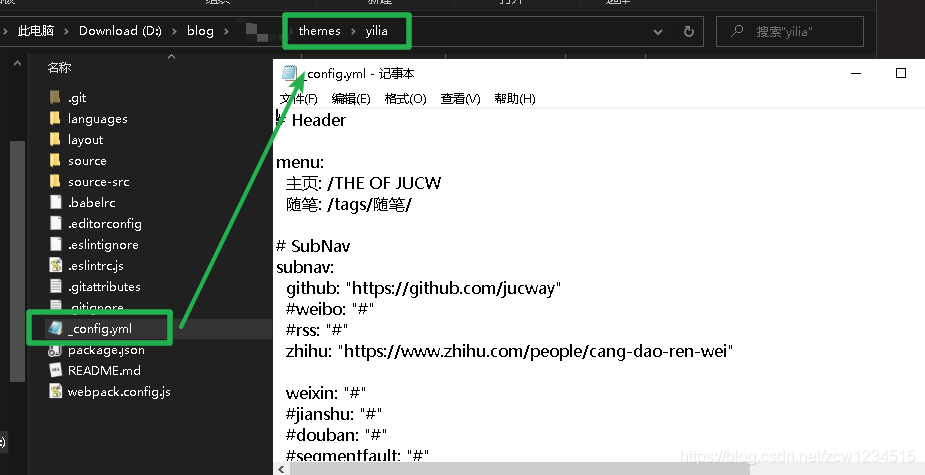Click the '# Header' line in Notepad
Screen dimensions: 925x475
click(311, 120)
